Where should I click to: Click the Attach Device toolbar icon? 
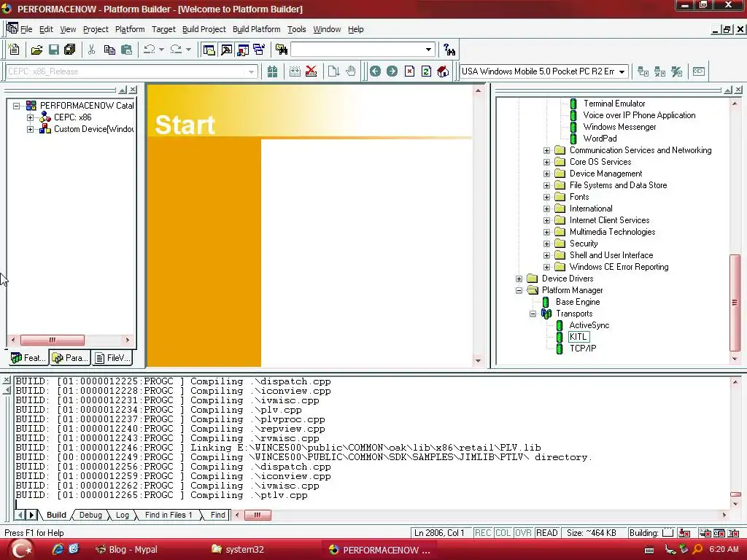pyautogui.click(x=643, y=71)
